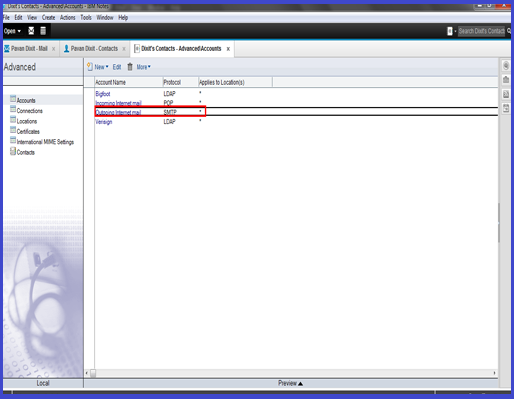
Task: Click the Search Dixit's Contacts field
Action: 481,31
